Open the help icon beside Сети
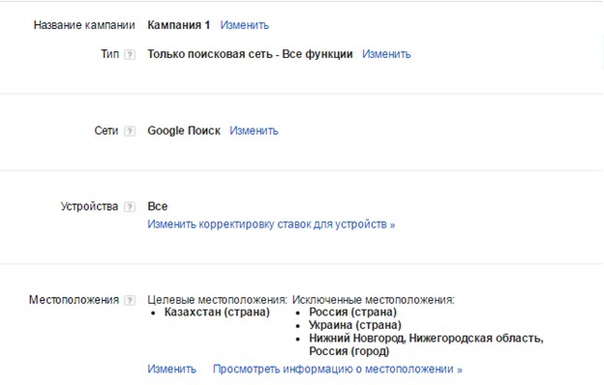Image resolution: width=604 pixels, height=385 pixels. (130, 131)
